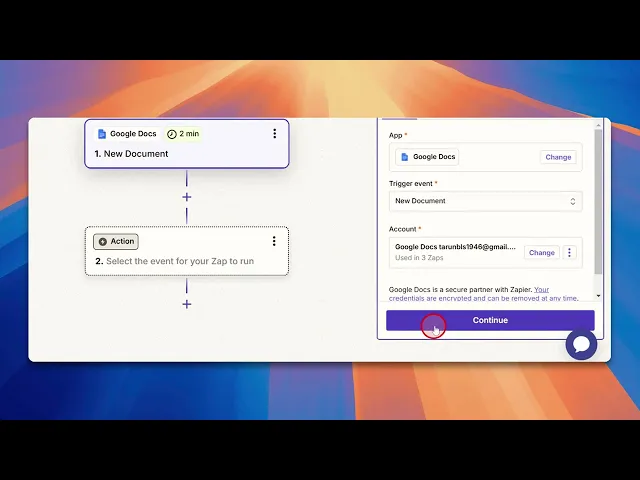
Task: Click the scrollbar down arrow
Action: coord(598,296)
